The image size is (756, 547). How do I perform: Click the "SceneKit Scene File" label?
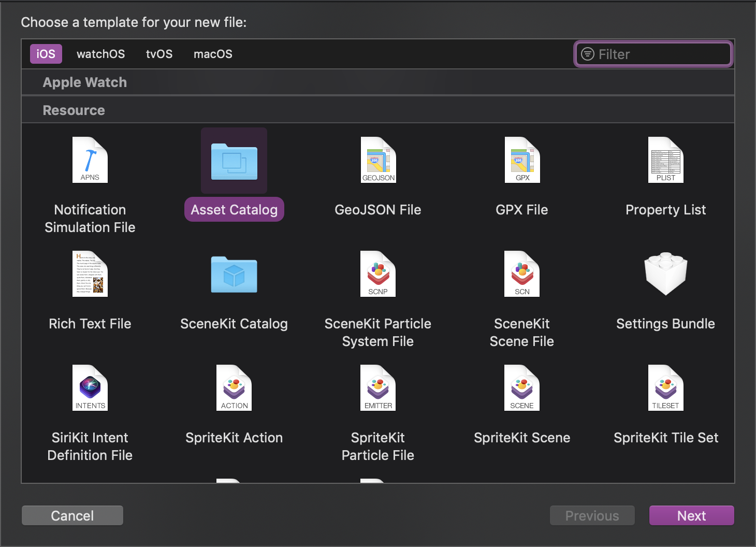click(522, 333)
